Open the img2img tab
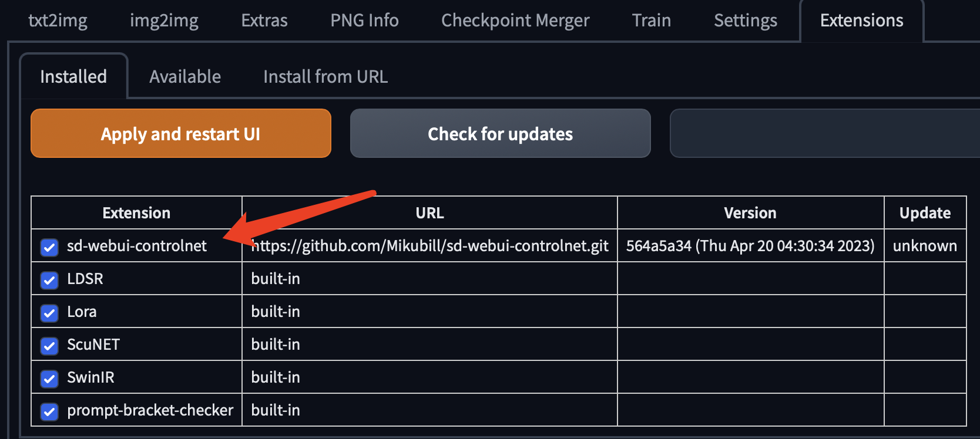980x439 pixels. 164,21
